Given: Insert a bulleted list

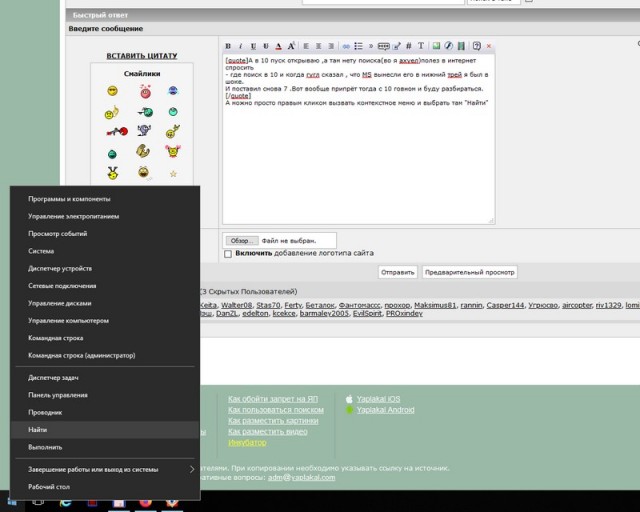Looking at the screenshot, I should click(x=358, y=46).
